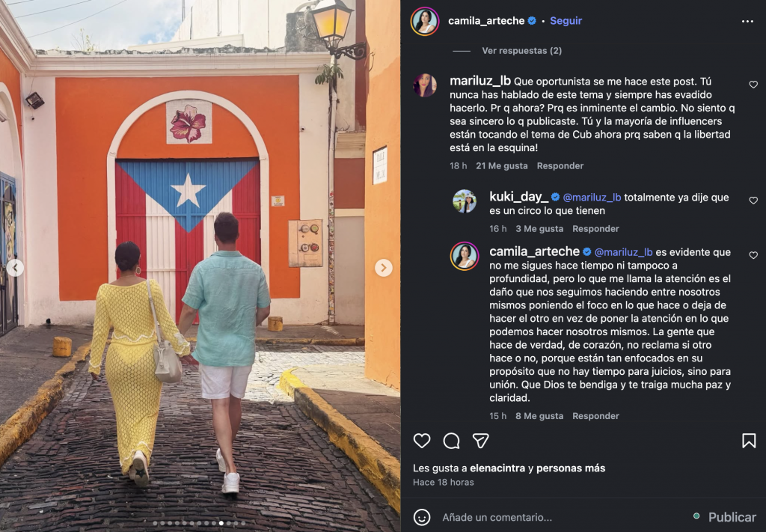Open emoji picker in comment box

[422, 517]
